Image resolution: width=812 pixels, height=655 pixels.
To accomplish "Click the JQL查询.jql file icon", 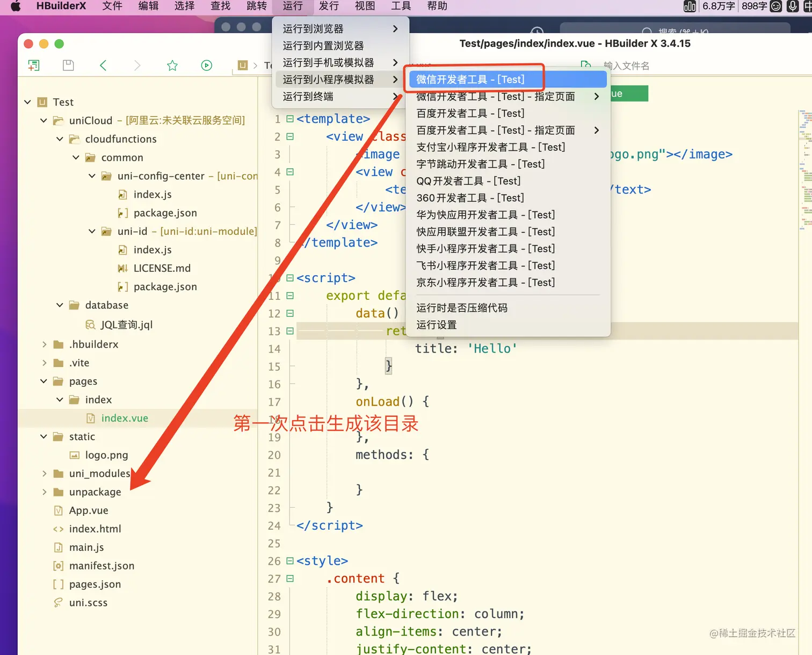I will pos(91,325).
